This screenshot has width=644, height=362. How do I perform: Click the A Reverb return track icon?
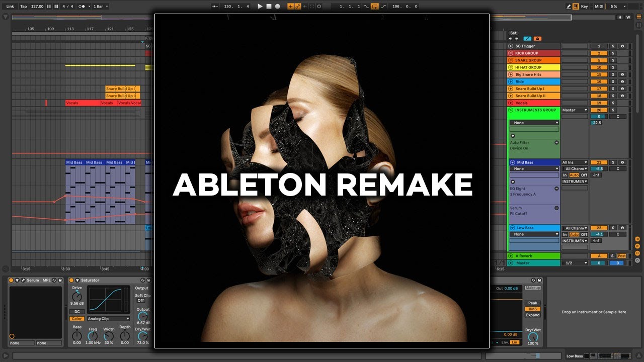tap(511, 256)
